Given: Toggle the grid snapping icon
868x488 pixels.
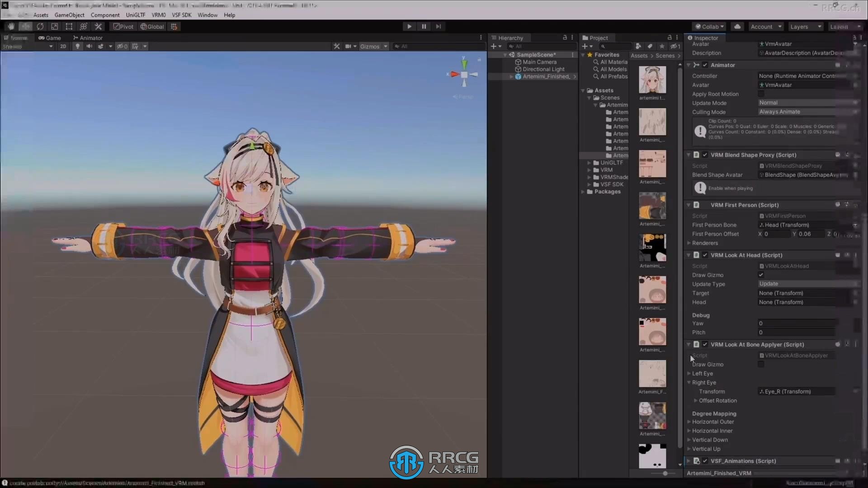Looking at the screenshot, I should click(174, 27).
